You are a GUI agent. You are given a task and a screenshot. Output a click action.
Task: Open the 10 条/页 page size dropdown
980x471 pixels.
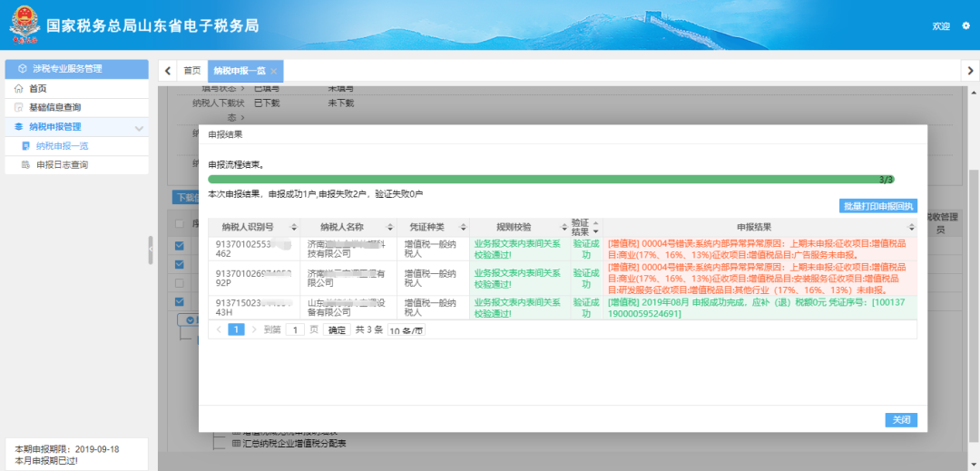point(407,329)
